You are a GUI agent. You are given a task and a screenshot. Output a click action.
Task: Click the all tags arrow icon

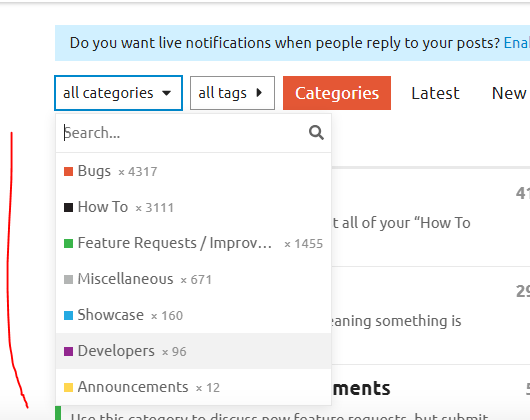[x=259, y=93]
